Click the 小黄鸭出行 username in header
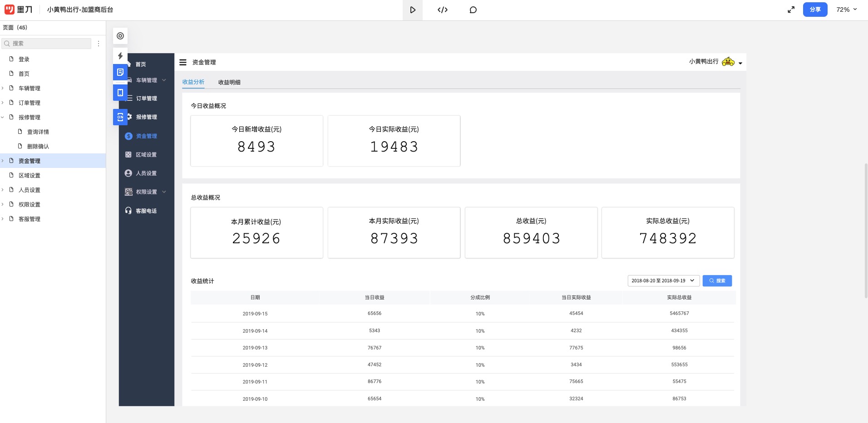 coord(704,61)
